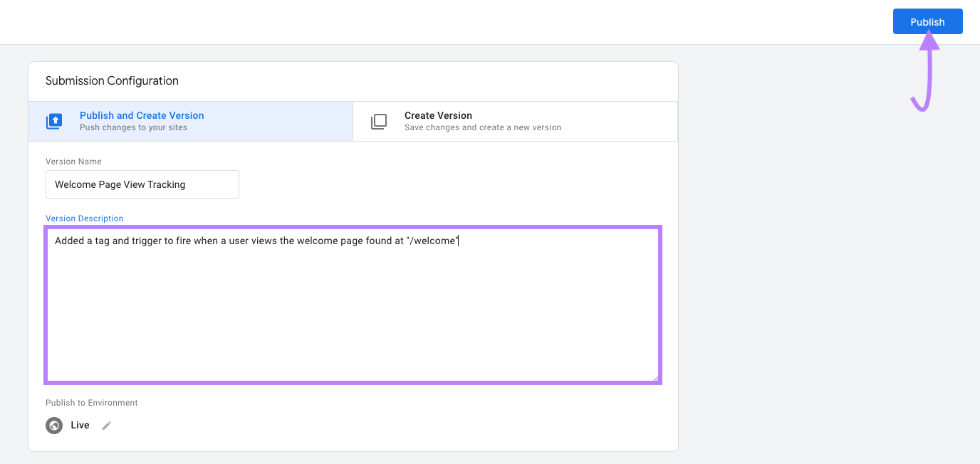Image resolution: width=980 pixels, height=464 pixels.
Task: Click the Version Name label above the field
Action: tap(73, 162)
